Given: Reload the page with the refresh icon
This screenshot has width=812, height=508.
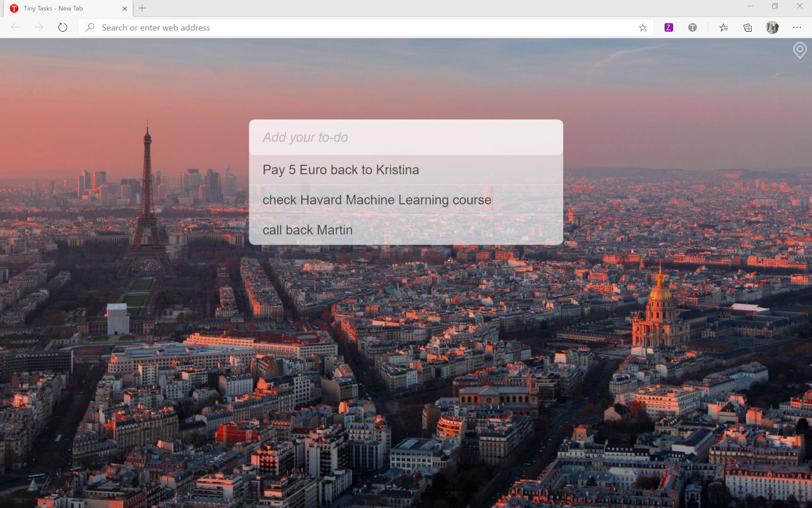Looking at the screenshot, I should pyautogui.click(x=62, y=27).
